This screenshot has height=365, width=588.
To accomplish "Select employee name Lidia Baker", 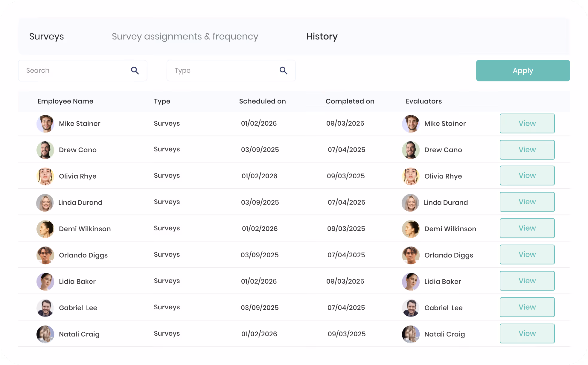I will (x=77, y=282).
